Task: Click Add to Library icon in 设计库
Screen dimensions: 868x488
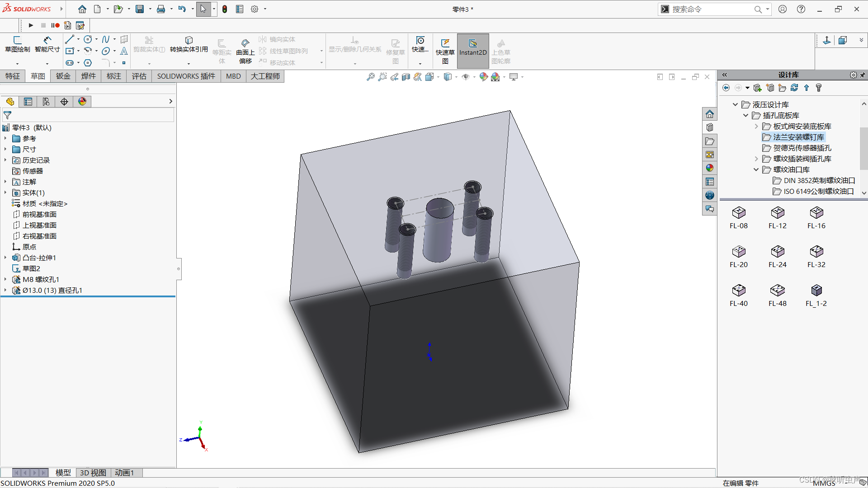Action: (757, 88)
